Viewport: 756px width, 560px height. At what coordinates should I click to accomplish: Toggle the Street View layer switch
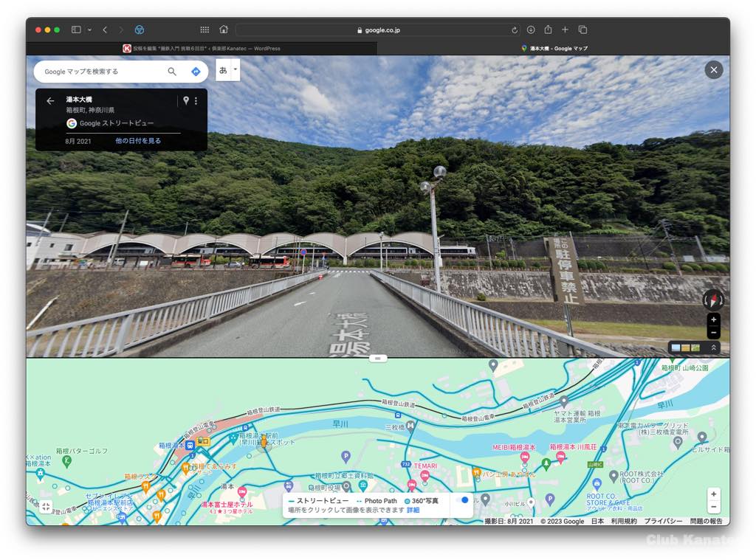tap(463, 500)
